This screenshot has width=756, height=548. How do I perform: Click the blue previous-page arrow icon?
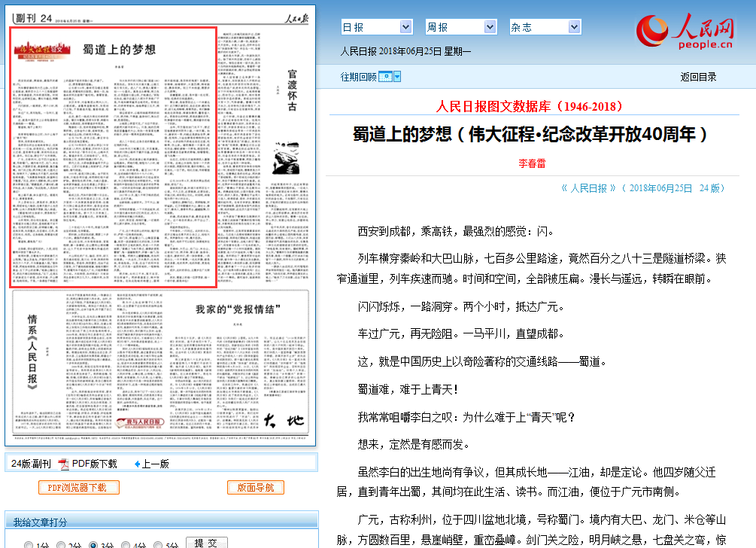pos(138,464)
